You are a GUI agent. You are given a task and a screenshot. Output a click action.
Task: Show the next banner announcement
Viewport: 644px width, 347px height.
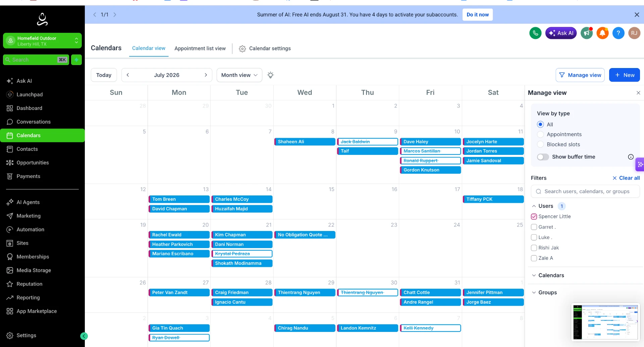click(x=115, y=15)
